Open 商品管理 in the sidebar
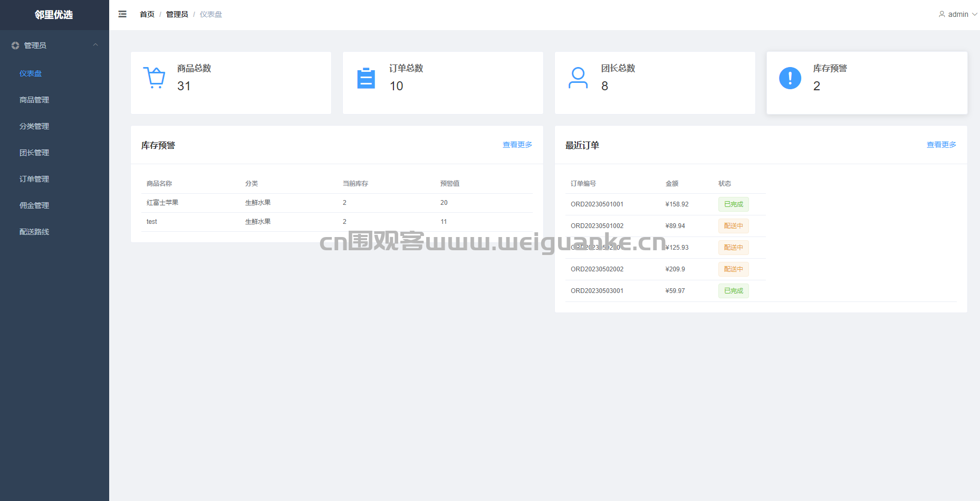The image size is (980, 501). 34,100
